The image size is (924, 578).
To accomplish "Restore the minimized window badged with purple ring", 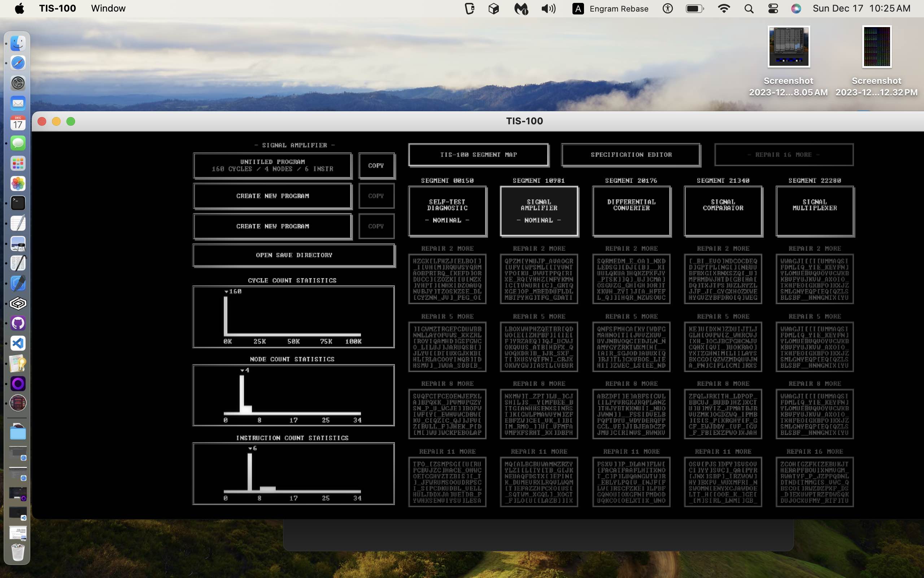I will (18, 494).
